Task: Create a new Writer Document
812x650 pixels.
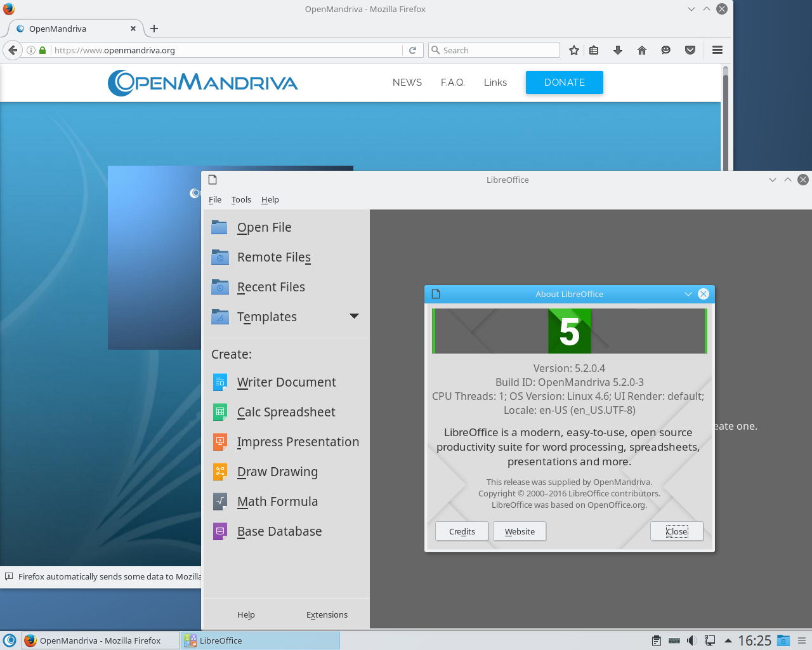Action: coord(287,382)
